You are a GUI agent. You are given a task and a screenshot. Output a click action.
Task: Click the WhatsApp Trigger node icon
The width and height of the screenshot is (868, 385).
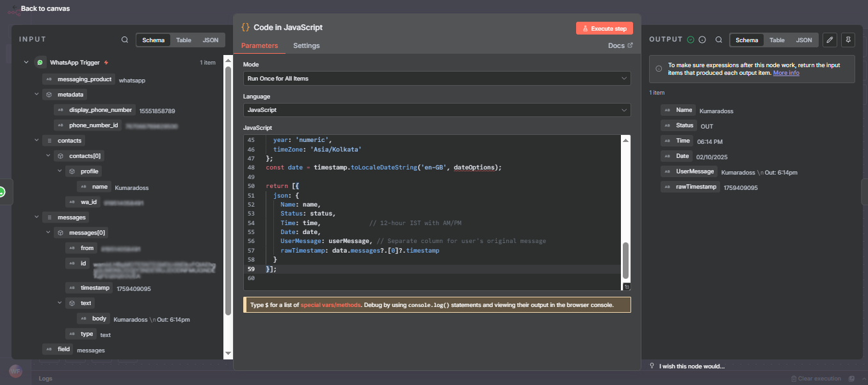click(39, 62)
